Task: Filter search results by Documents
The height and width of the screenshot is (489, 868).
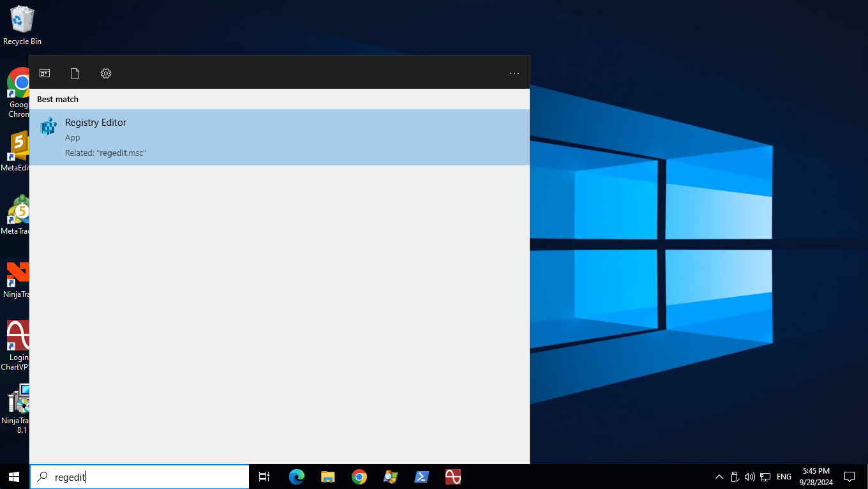Action: click(x=75, y=73)
